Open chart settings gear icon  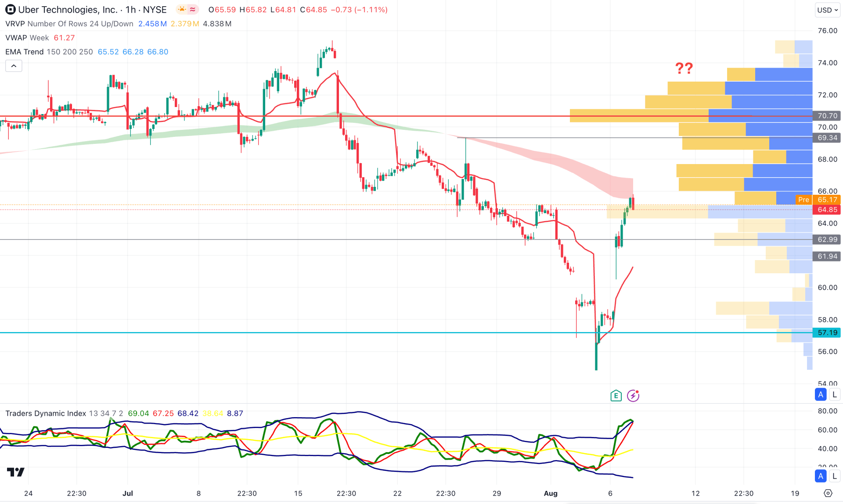coord(828,493)
